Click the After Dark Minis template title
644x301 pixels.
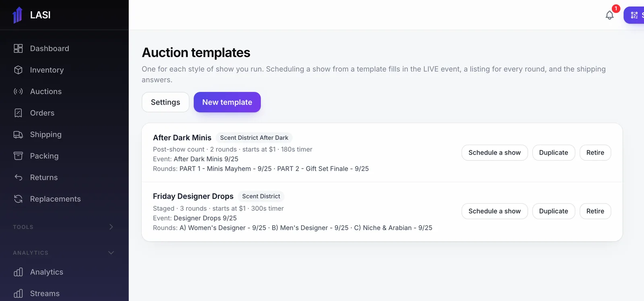tap(182, 138)
